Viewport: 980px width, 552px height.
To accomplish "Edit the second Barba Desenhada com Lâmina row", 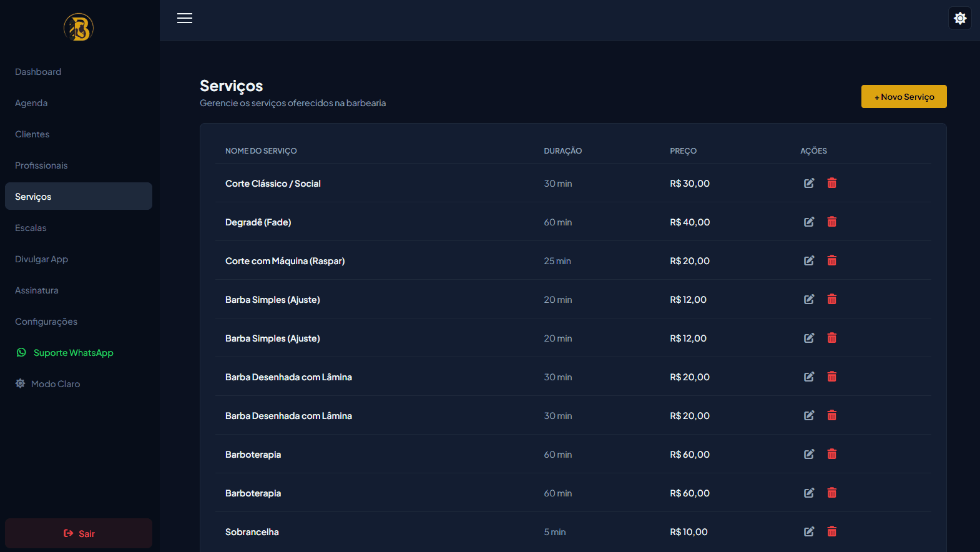I will [x=809, y=415].
